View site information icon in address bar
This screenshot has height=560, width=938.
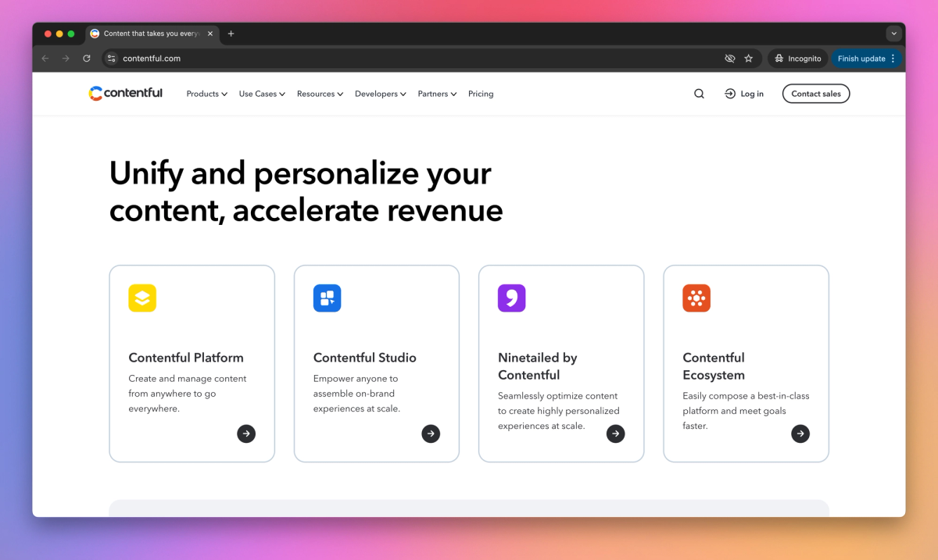tap(111, 59)
